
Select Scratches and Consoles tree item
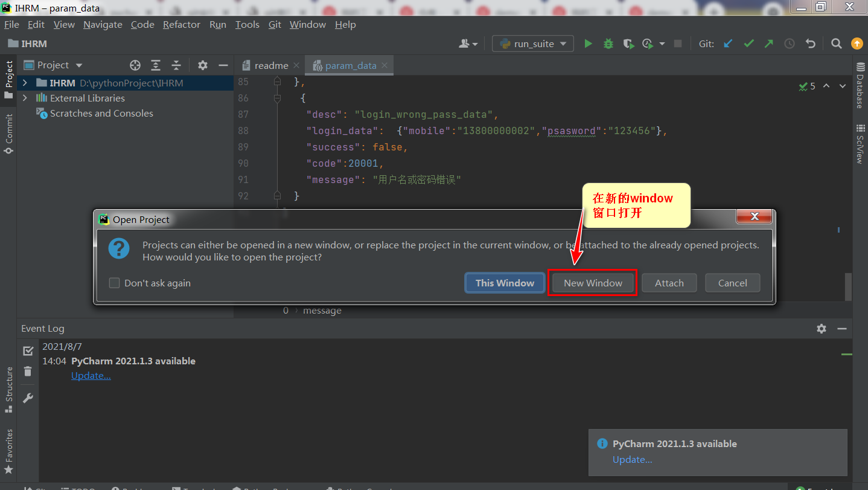point(101,113)
